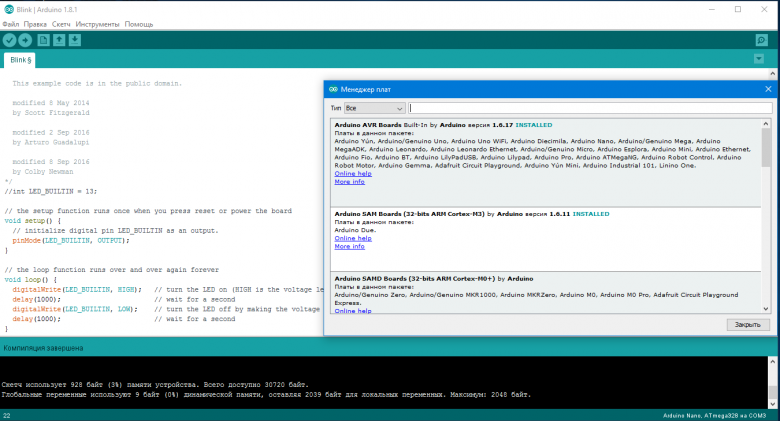The image size is (780, 421).
Task: Switch to the Blink tab
Action: pyautogui.click(x=20, y=60)
